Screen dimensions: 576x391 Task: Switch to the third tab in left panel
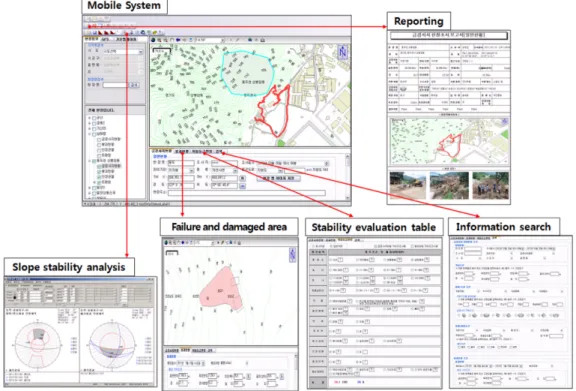pyautogui.click(x=126, y=39)
